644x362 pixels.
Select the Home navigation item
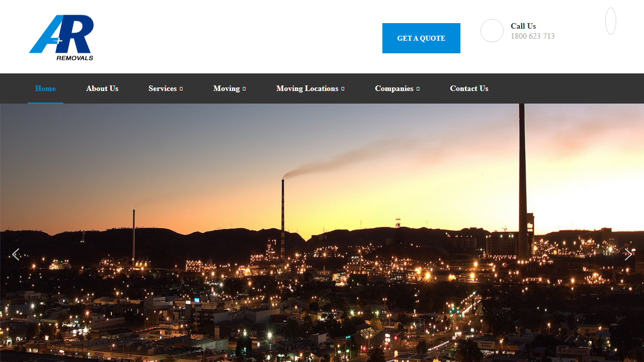click(45, 88)
